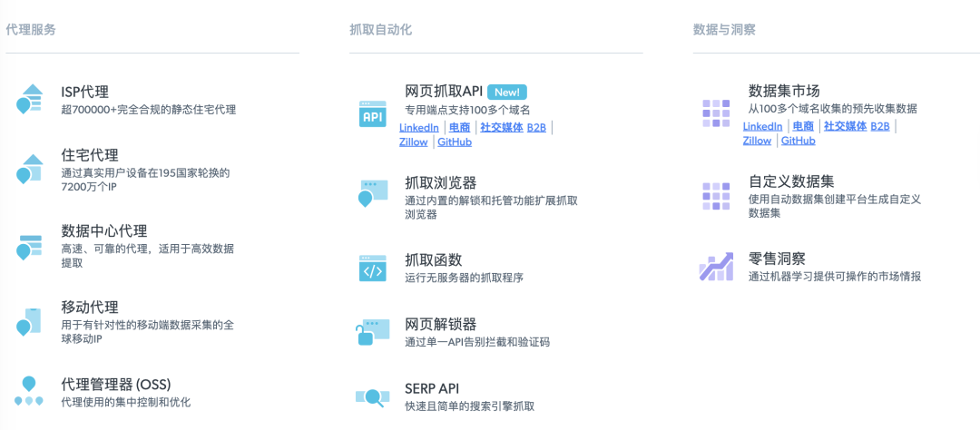
Task: Click text 代理使用的集中控制和优化
Action: [125, 402]
